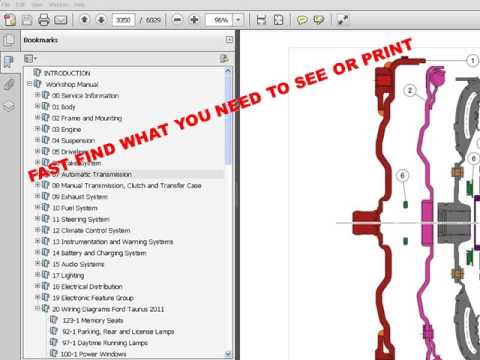Click the sticky note comment icon

302,20
